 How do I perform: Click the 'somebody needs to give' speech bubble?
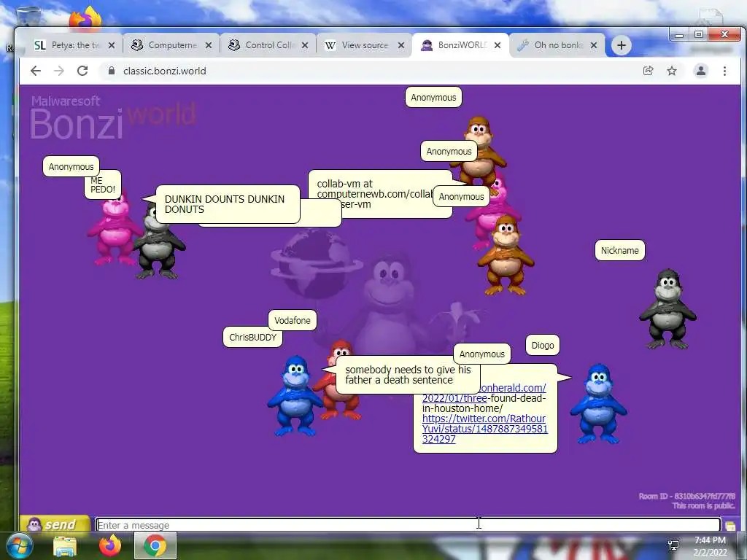[408, 375]
